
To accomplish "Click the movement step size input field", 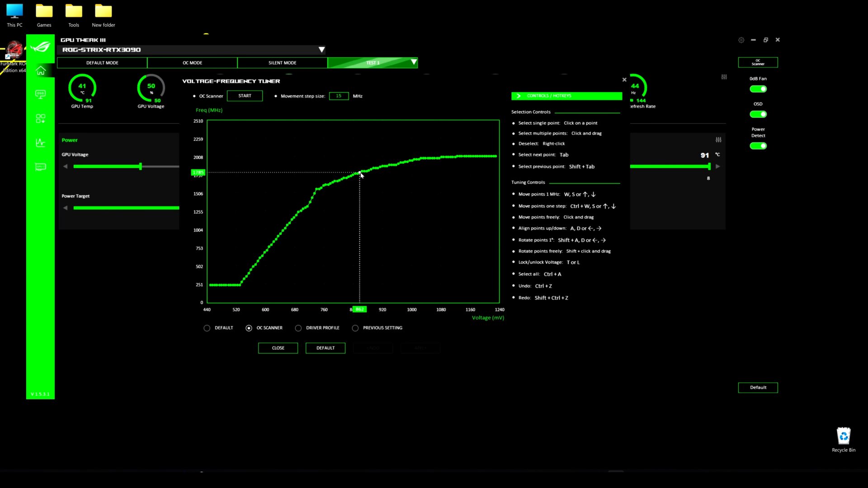I will tap(339, 96).
